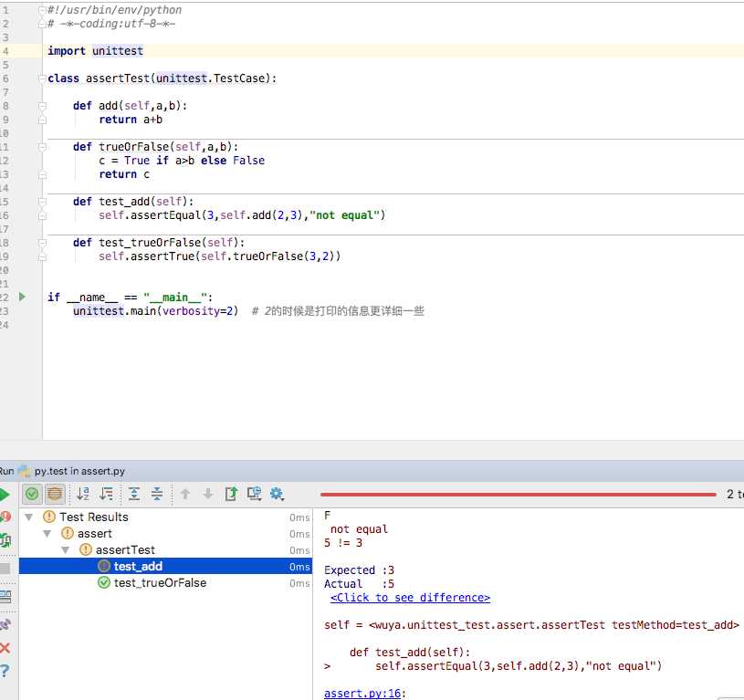Image resolution: width=744 pixels, height=700 pixels.
Task: Rerun failed tests using the red exclamation icon
Action: [5, 517]
